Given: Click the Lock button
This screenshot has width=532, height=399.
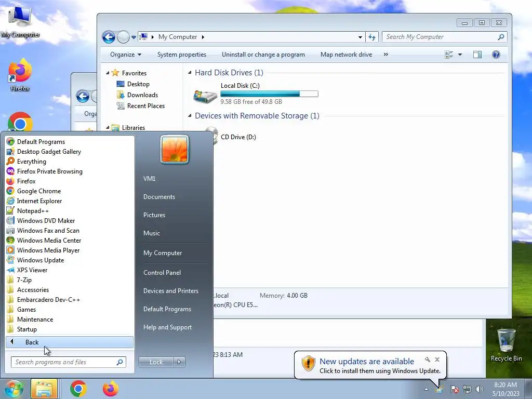Looking at the screenshot, I should point(156,362).
